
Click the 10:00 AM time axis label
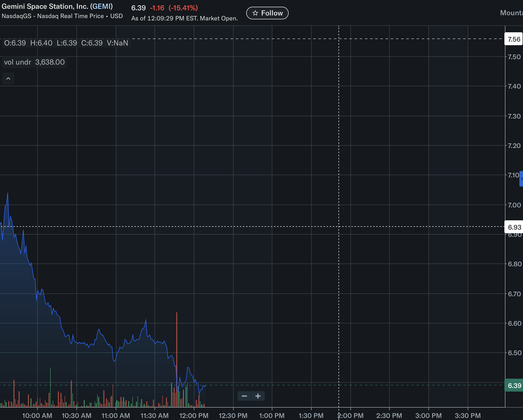(x=37, y=416)
